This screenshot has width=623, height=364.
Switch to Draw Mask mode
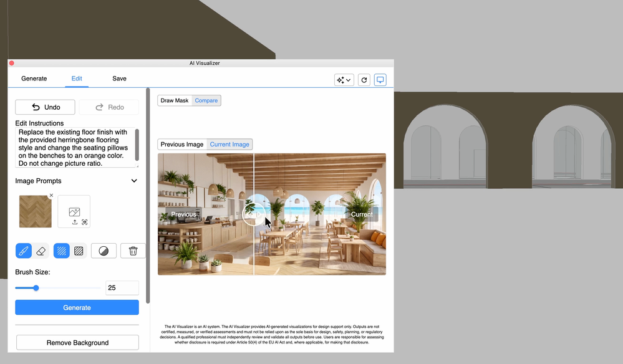tap(175, 100)
